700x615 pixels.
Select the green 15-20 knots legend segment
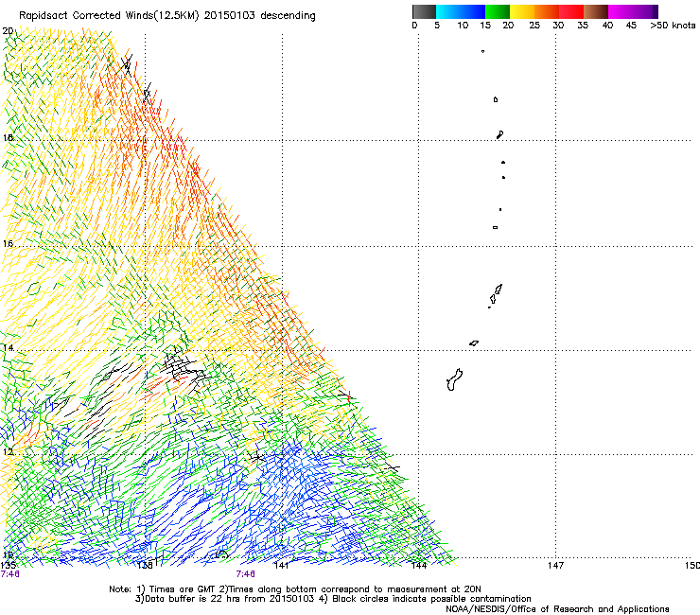pos(498,11)
